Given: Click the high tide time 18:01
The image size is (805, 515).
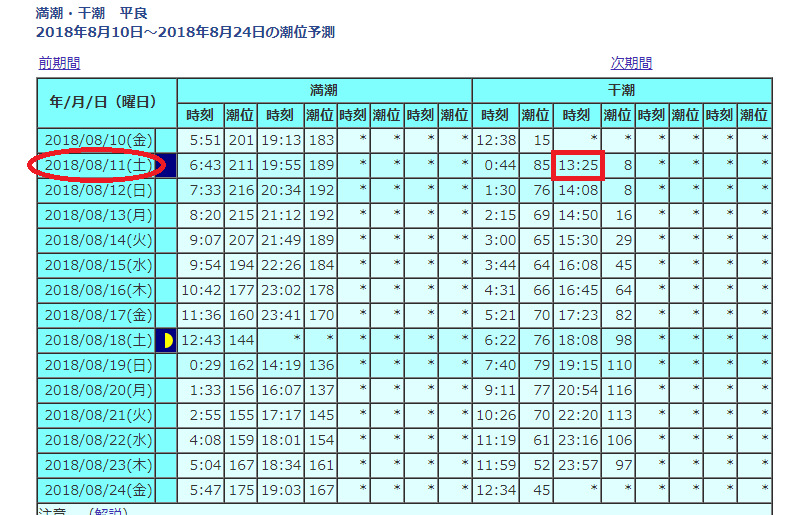Looking at the screenshot, I should [280, 440].
